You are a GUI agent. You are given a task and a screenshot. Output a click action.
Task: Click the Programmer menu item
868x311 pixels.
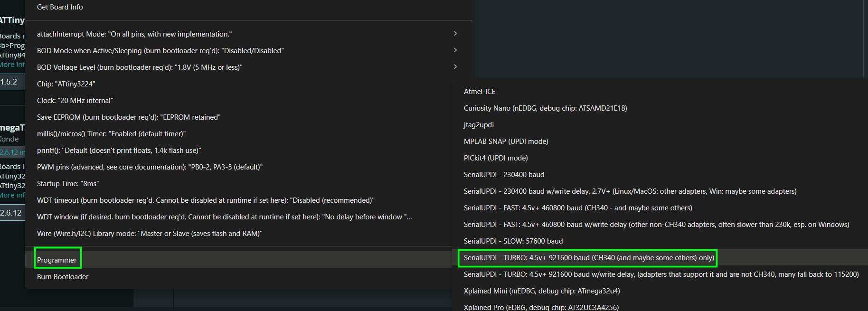(57, 260)
